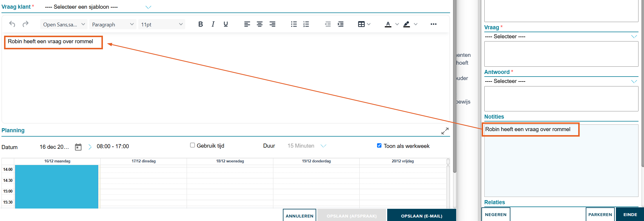Viewport: 644px width, 221px height.
Task: Open the Antwoord Selecteer dropdown
Action: [561, 81]
